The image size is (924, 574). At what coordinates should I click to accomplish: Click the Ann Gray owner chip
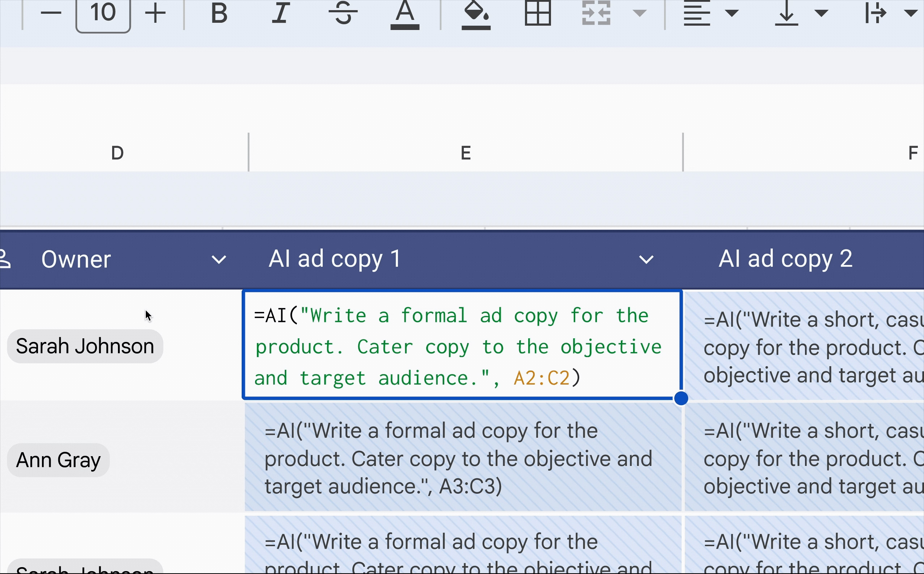tap(58, 460)
